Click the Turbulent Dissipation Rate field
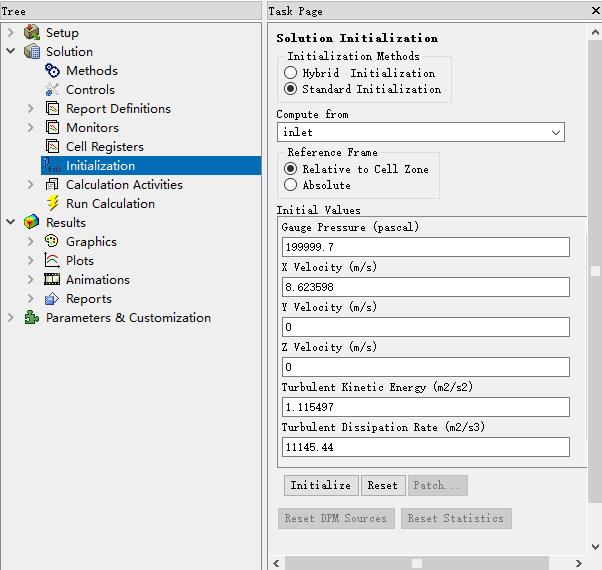Viewport: 602px width, 570px height. [x=426, y=447]
